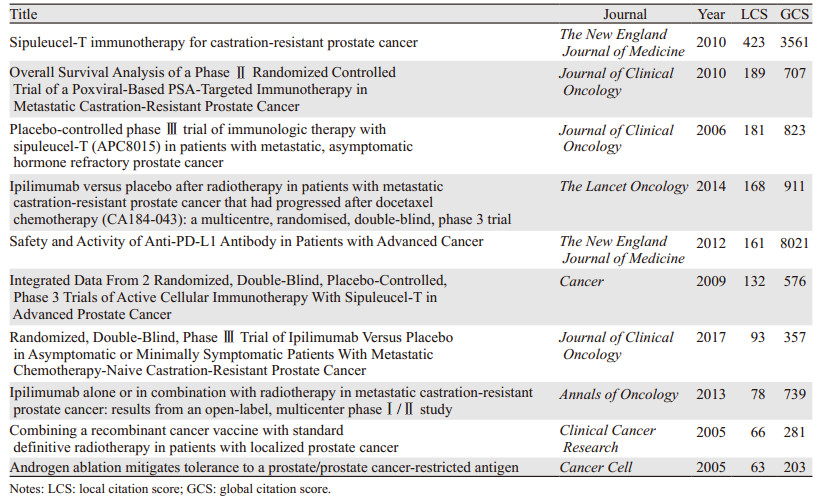Open the recombinant cancer vaccine article title

[x=204, y=439]
